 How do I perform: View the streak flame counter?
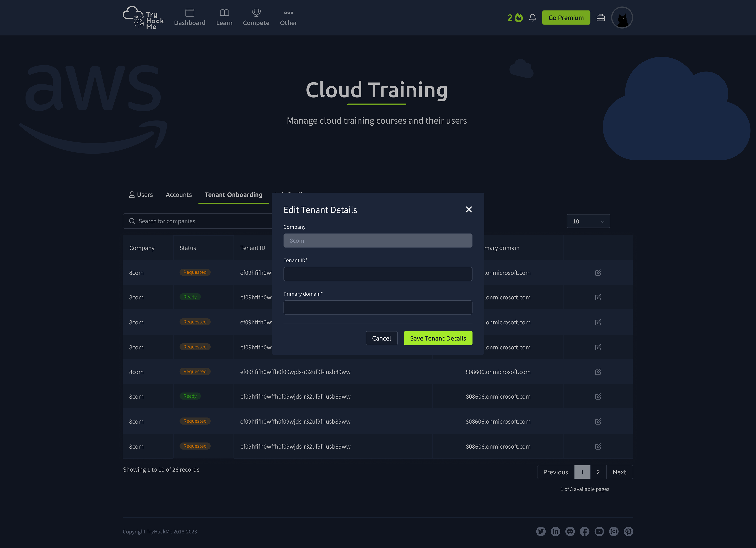tap(515, 18)
